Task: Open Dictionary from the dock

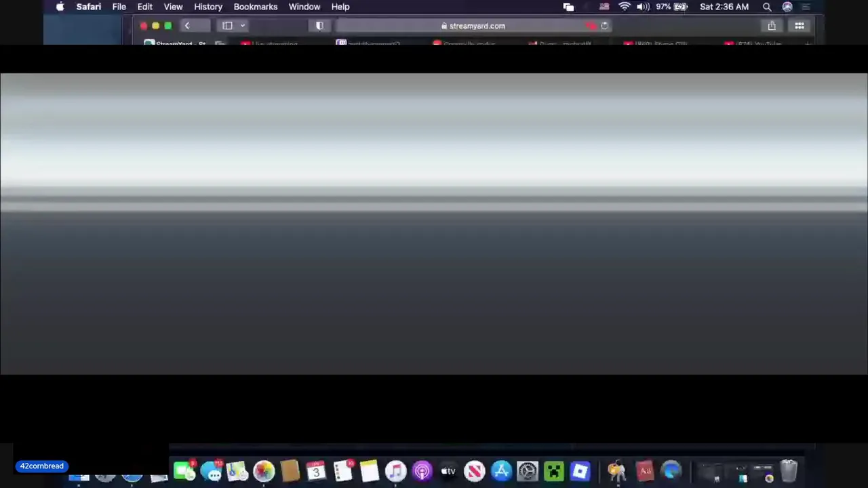Action: [644, 471]
